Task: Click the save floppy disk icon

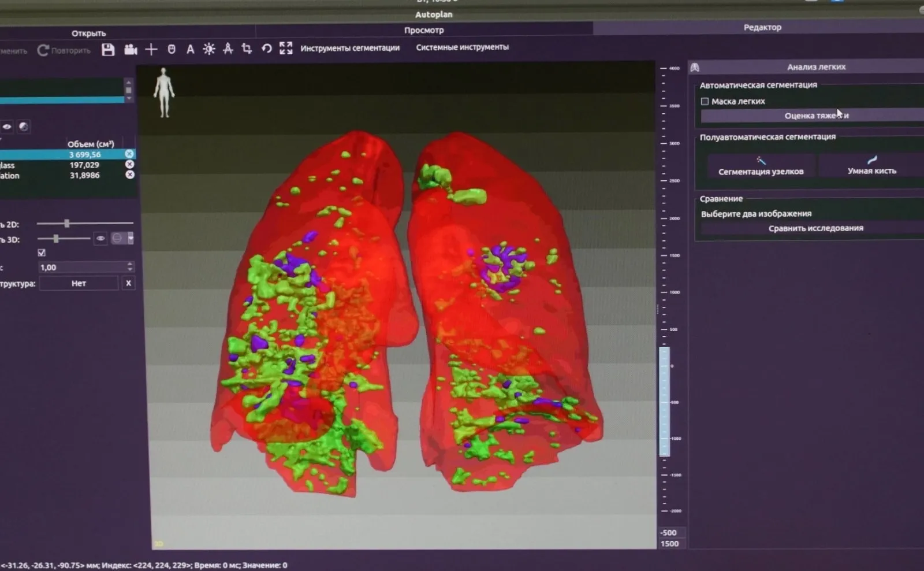Action: point(108,50)
